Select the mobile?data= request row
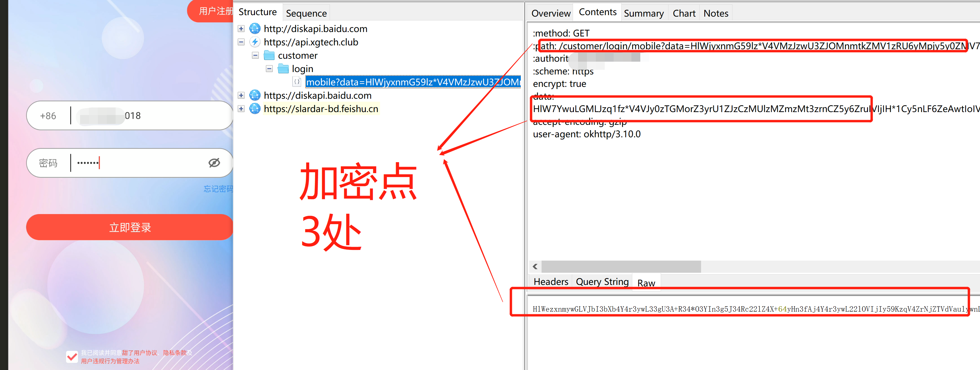 pyautogui.click(x=413, y=82)
